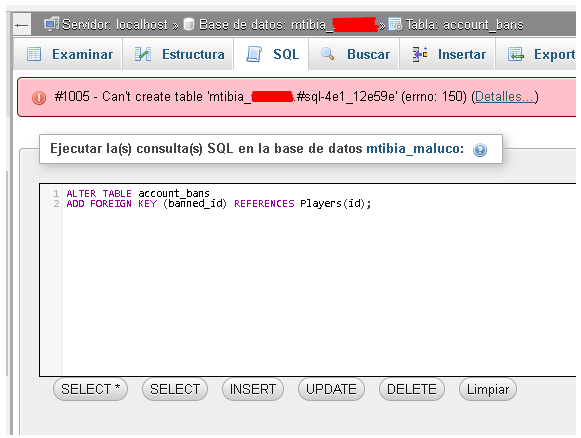Click the table icon before 'Tabla'
This screenshot has height=438, width=581.
point(395,24)
